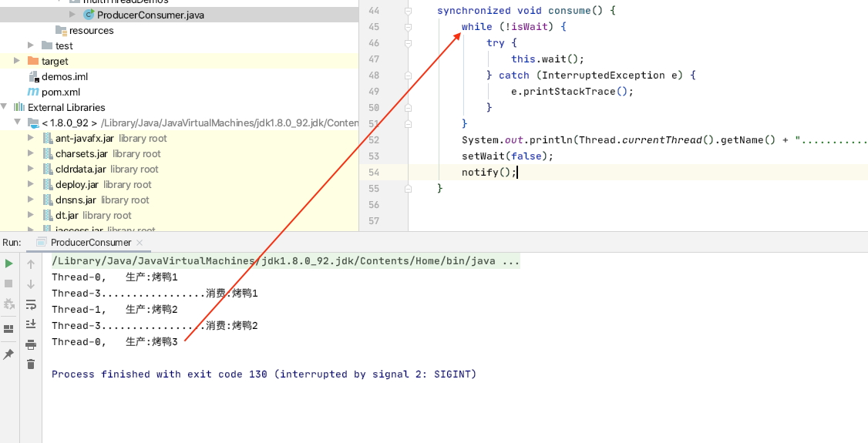The height and width of the screenshot is (443, 868).
Task: Switch to the ProducerConsumer run tab
Action: (x=90, y=243)
